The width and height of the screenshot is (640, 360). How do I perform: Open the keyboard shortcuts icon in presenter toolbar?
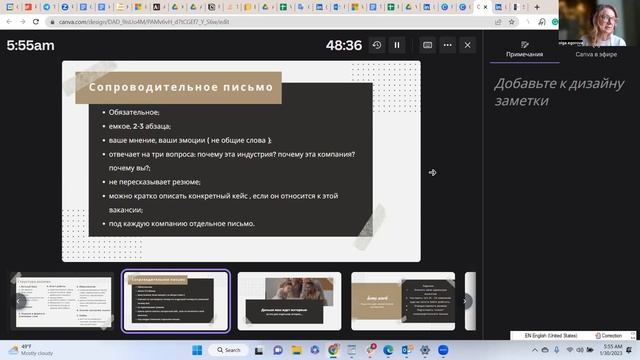pos(427,45)
